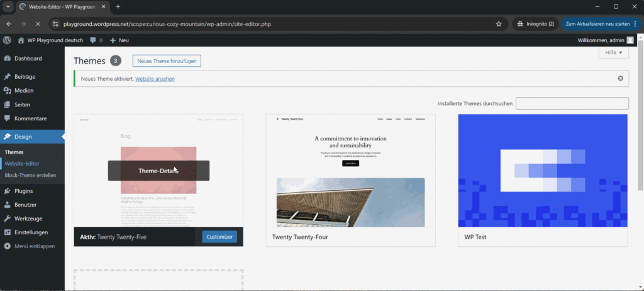Open the Beiträge menu item
The width and height of the screenshot is (644, 291).
coord(32,77)
